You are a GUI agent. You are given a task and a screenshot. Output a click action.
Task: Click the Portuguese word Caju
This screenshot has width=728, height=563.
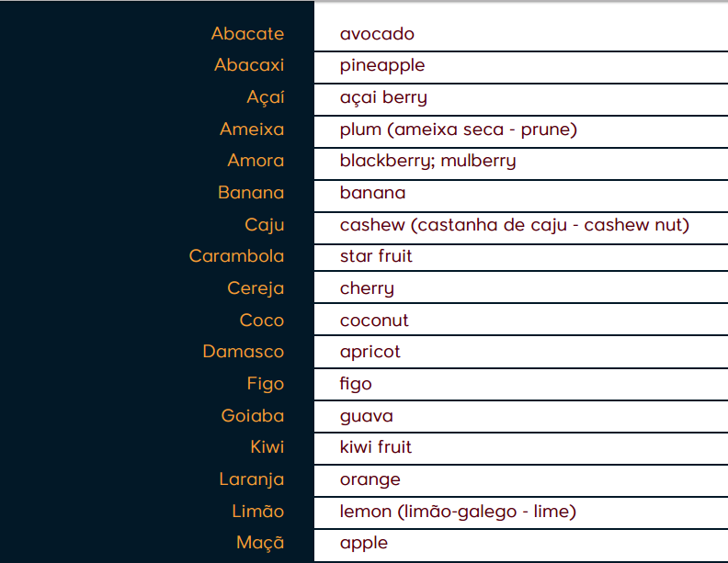265,225
